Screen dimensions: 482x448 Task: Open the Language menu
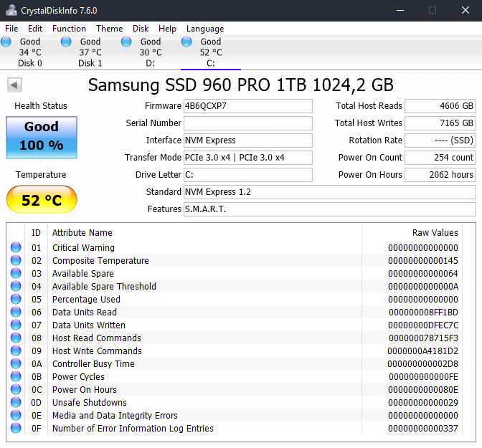205,29
